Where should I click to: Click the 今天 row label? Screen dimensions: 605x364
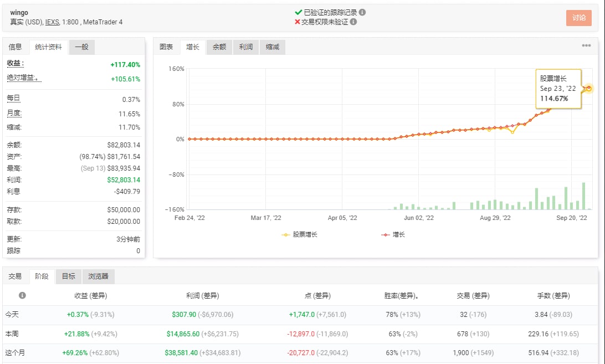click(x=12, y=315)
